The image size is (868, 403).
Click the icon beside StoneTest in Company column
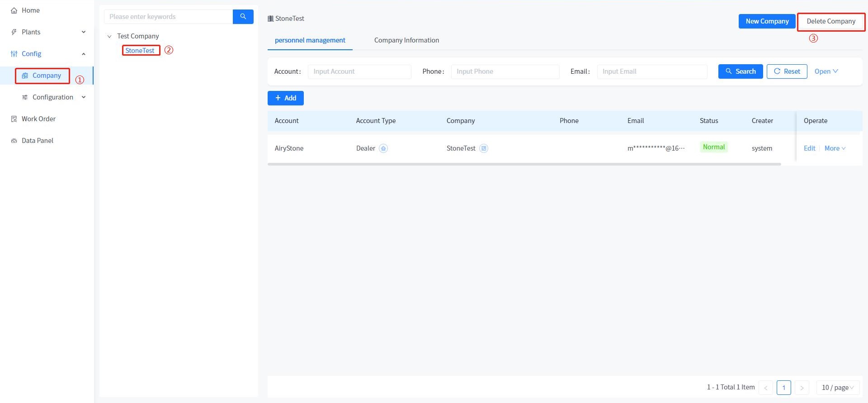[x=484, y=148]
